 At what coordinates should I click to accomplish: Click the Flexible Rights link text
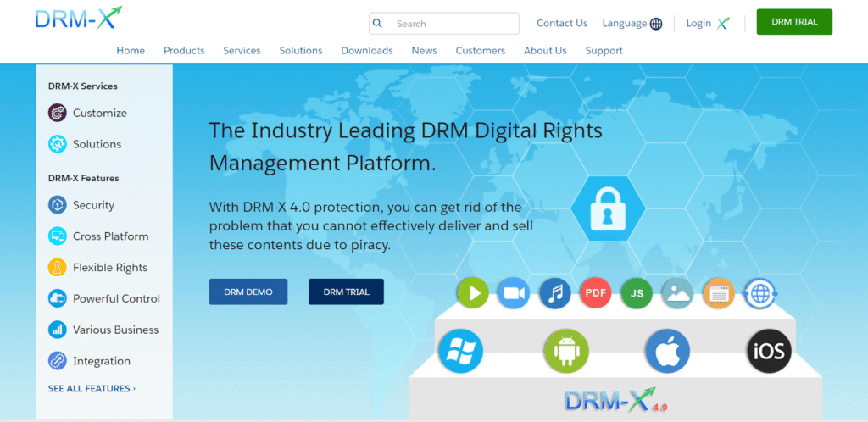pyautogui.click(x=110, y=268)
